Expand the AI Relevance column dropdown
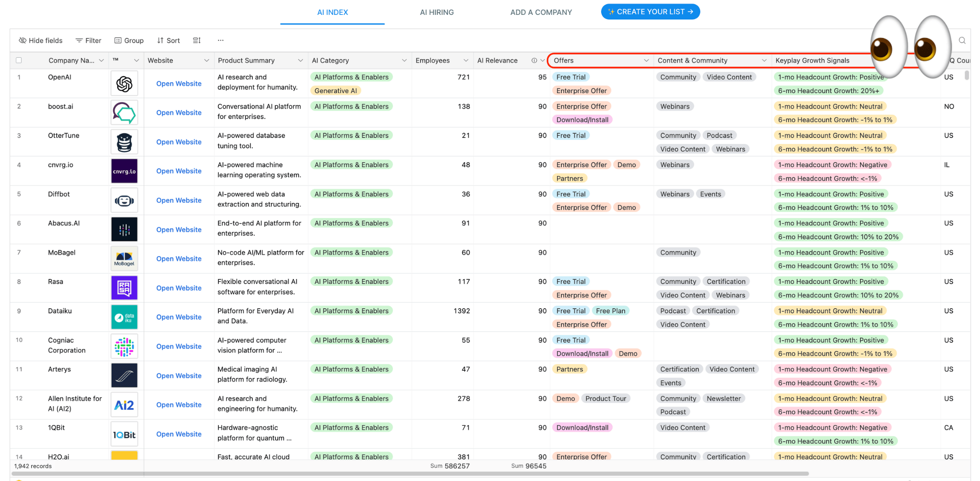The width and height of the screenshot is (980, 481). 542,60
